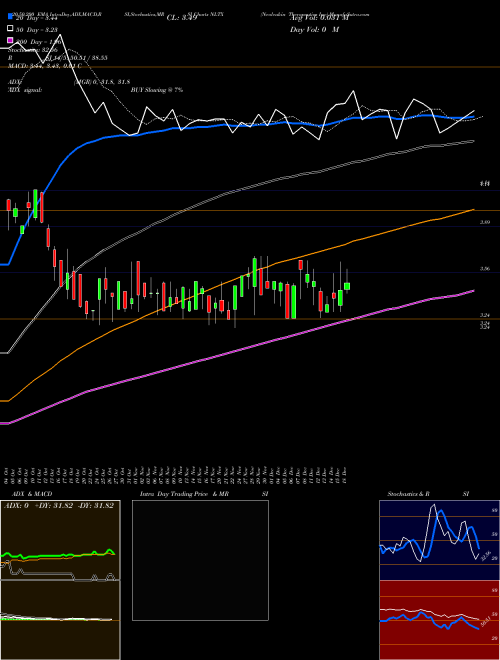Click the 3.56 price axis label
The width and height of the screenshot is (500, 660).
(x=484, y=269)
